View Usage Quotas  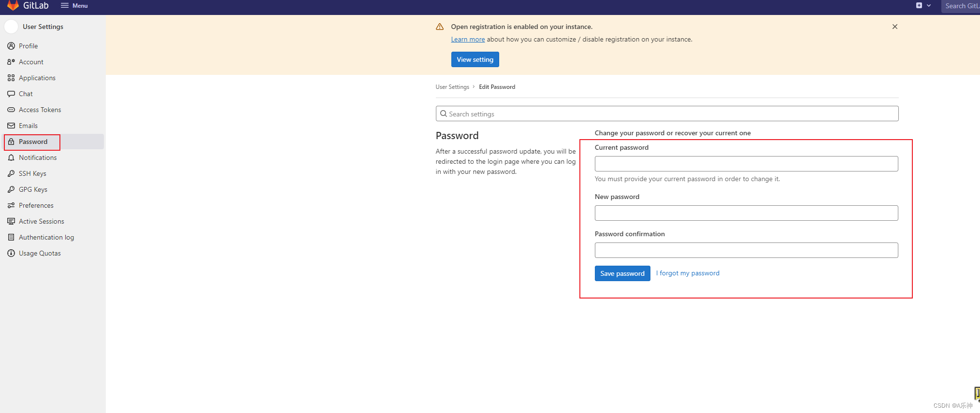click(53, 253)
